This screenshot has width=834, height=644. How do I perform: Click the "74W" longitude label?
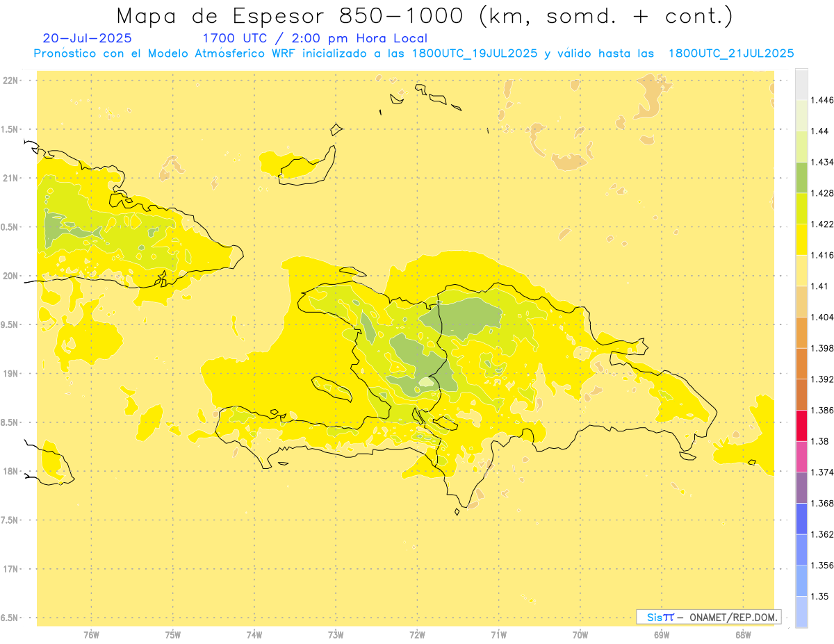(x=254, y=635)
